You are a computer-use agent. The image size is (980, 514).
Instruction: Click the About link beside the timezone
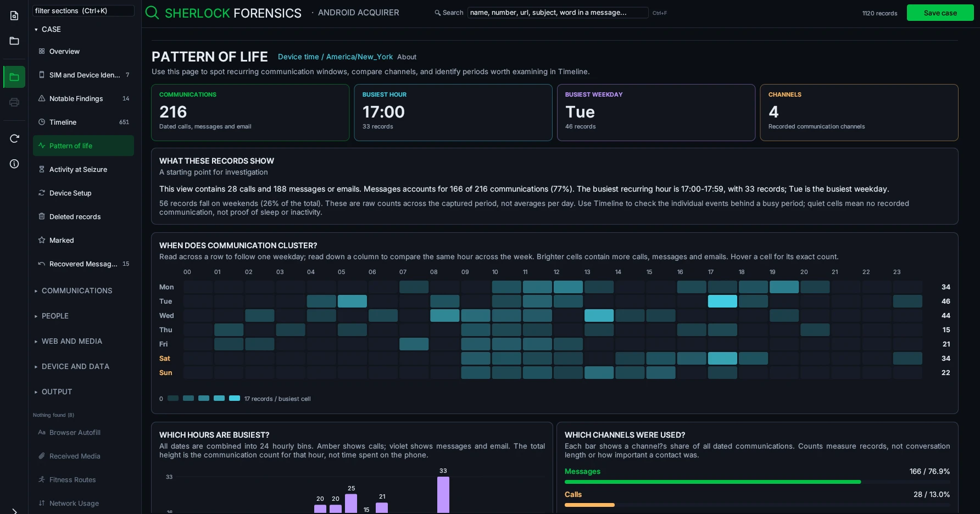point(407,57)
